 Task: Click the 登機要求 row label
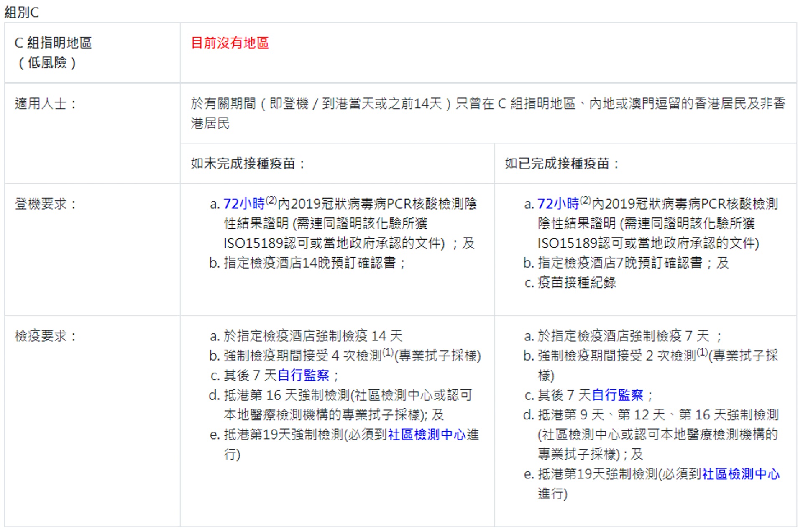click(x=45, y=204)
